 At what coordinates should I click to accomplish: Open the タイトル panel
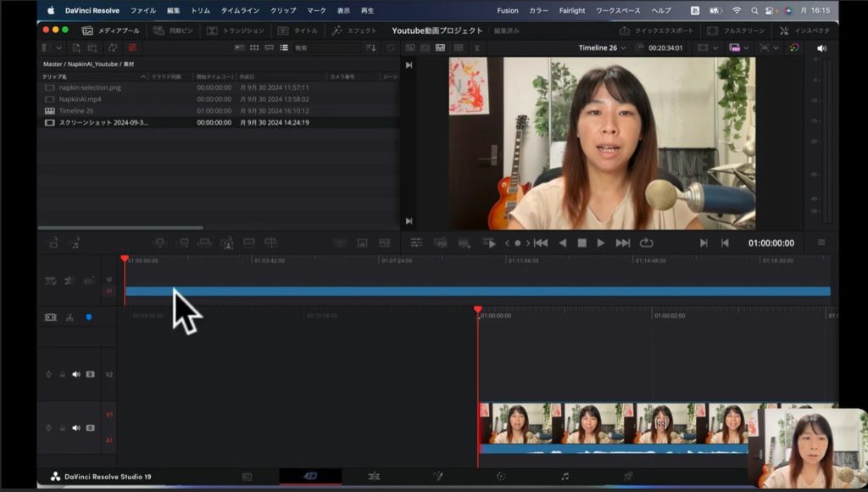coord(298,31)
